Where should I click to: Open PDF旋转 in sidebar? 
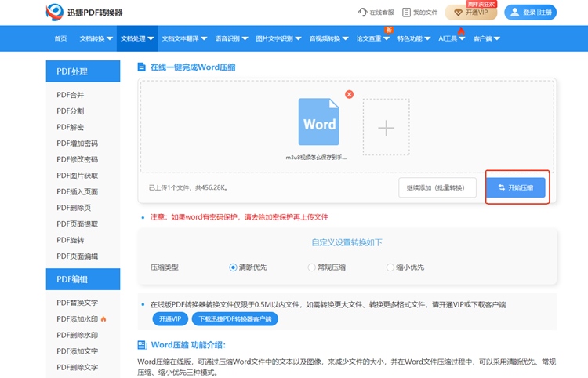coord(71,240)
